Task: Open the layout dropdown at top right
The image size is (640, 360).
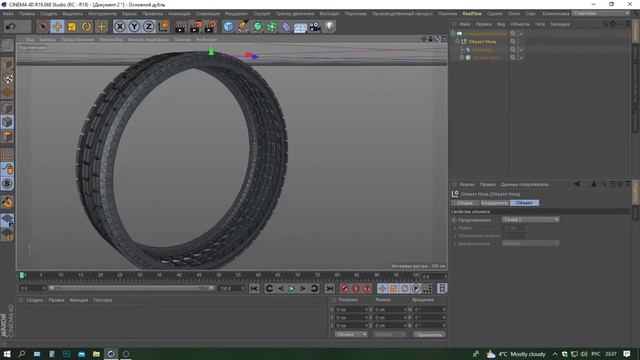Action: (601, 13)
